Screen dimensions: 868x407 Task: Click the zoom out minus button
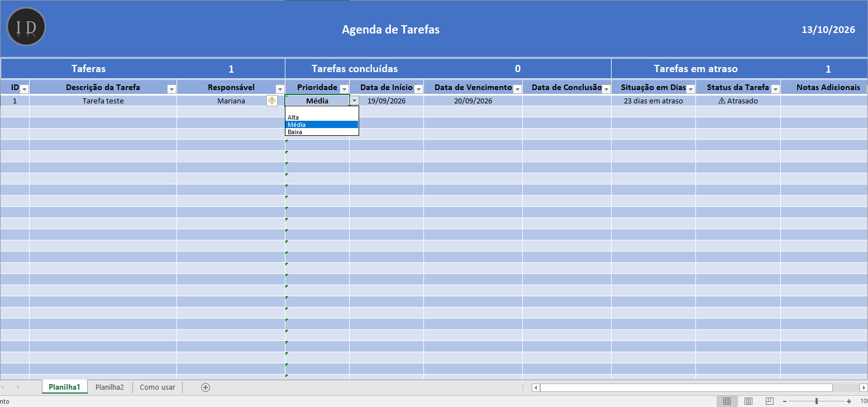(x=784, y=401)
